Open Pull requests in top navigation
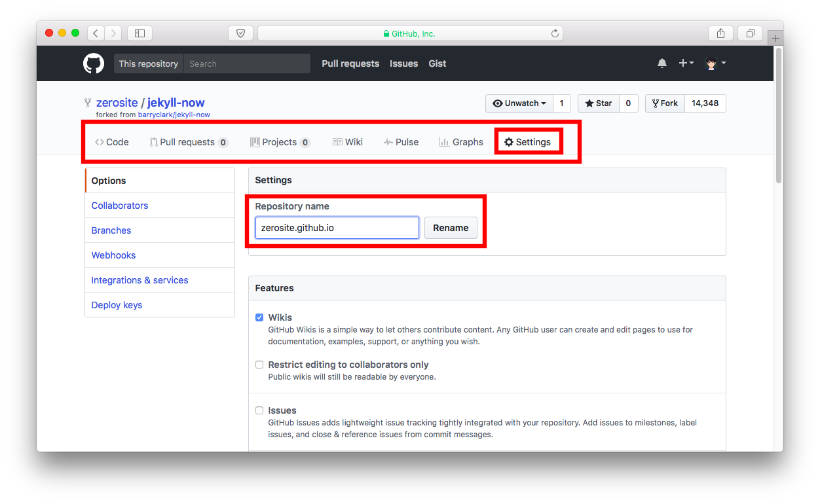The width and height of the screenshot is (820, 504). (x=350, y=63)
